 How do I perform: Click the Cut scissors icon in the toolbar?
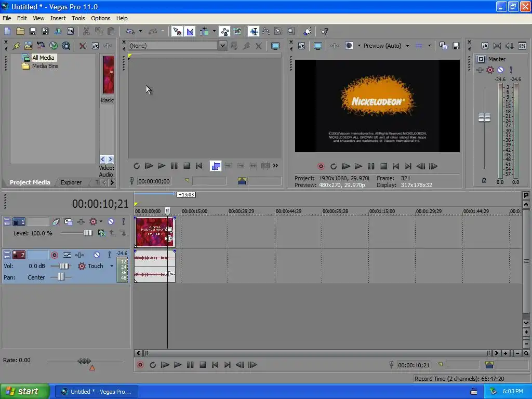[87, 31]
